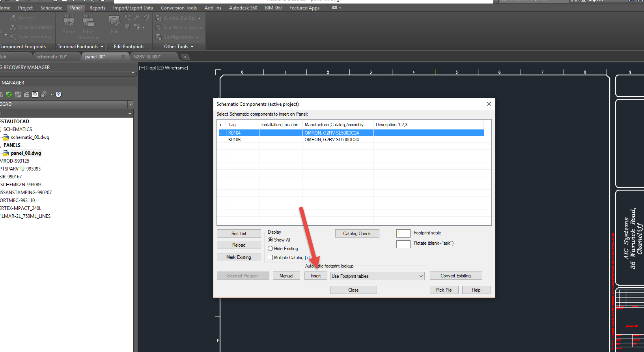Screen dimensions: 644x352
Task: Select the Show All radio button
Action: (271, 240)
